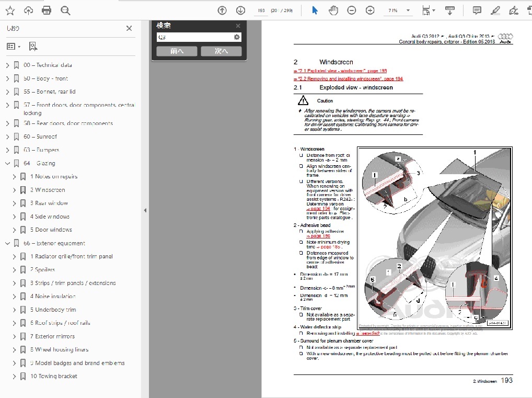Expand the 55 – Bonnet, rear lid bookmark
Screen dimensions: 532x398
coord(7,92)
